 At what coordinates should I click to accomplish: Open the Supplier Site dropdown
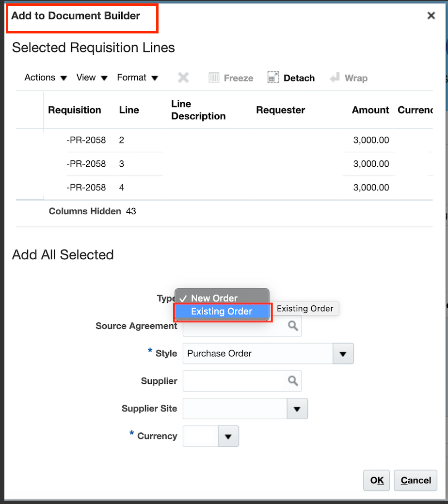298,409
